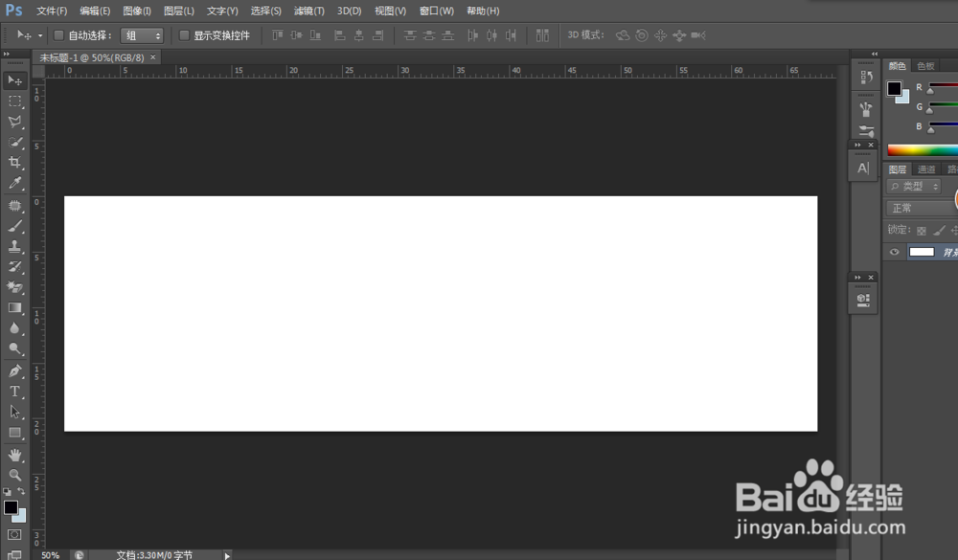Viewport: 958px width, 560px height.
Task: Expand the 3D panel dock arrows
Action: 857,278
